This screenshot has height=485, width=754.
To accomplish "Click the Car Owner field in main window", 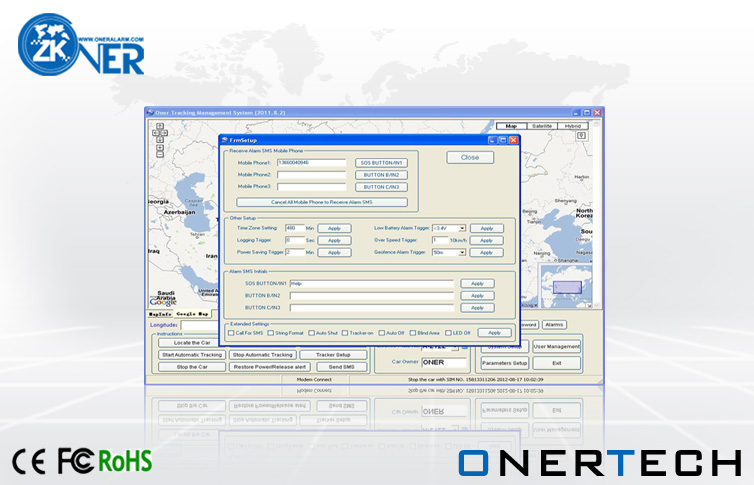I will [444, 362].
